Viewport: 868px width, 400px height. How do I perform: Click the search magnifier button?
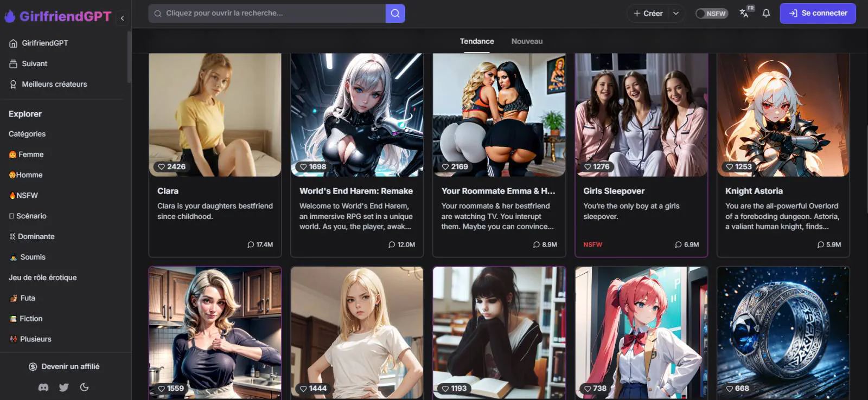pos(395,14)
